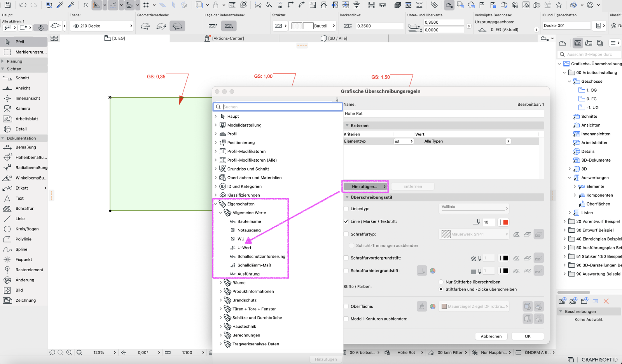
Task: Expand the Brandschutz property group
Action: [x=221, y=300]
